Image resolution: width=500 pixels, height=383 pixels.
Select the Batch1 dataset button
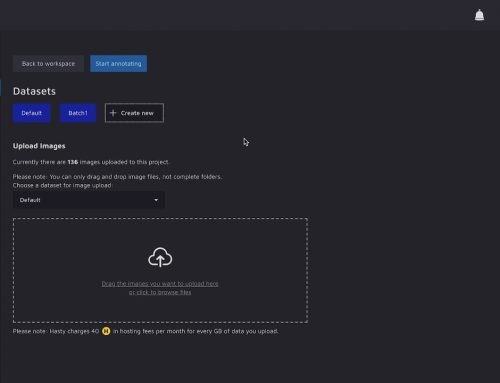(x=78, y=113)
